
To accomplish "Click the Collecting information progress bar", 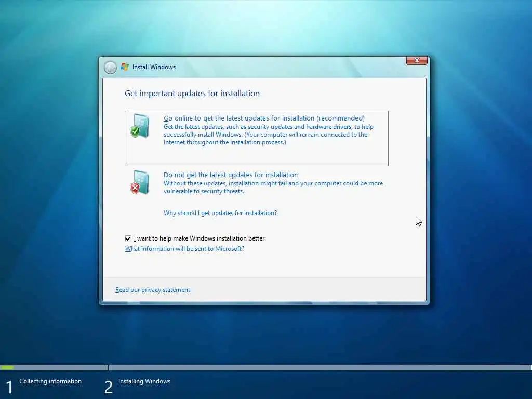I will point(54,367).
